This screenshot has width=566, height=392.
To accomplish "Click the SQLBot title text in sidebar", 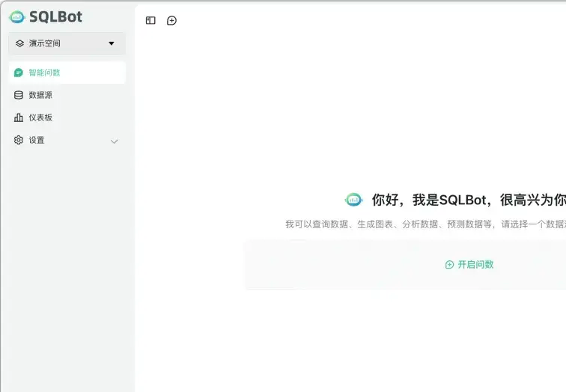I will (55, 17).
